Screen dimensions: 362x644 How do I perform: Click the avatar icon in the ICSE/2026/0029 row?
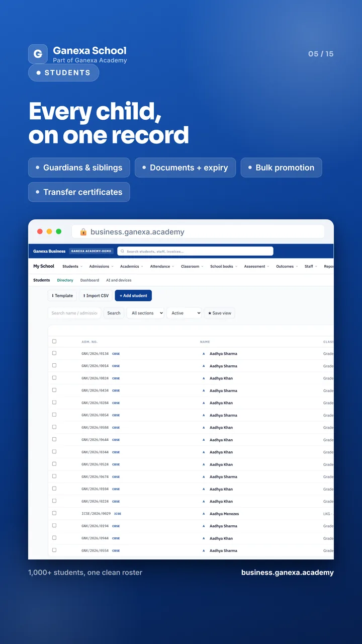[204, 514]
